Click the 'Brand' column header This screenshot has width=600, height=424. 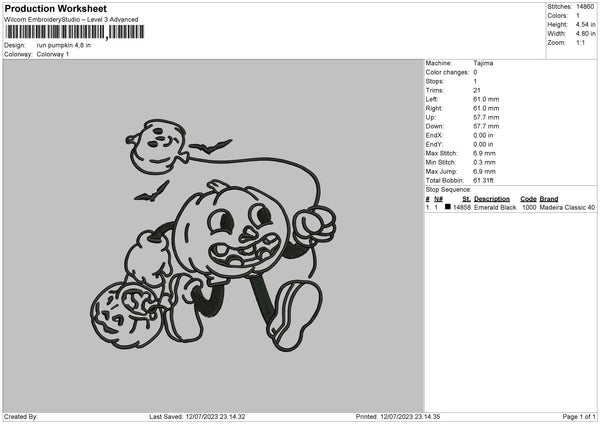[x=549, y=199]
